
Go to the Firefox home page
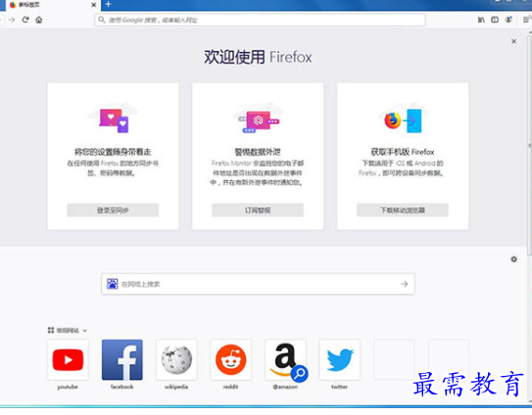[x=39, y=20]
